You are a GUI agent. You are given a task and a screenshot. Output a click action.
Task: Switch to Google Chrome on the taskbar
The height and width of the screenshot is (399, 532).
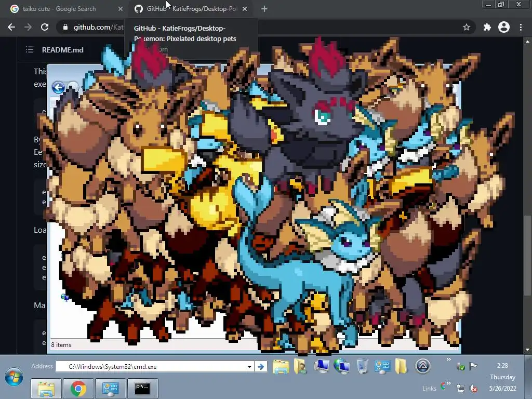point(78,389)
